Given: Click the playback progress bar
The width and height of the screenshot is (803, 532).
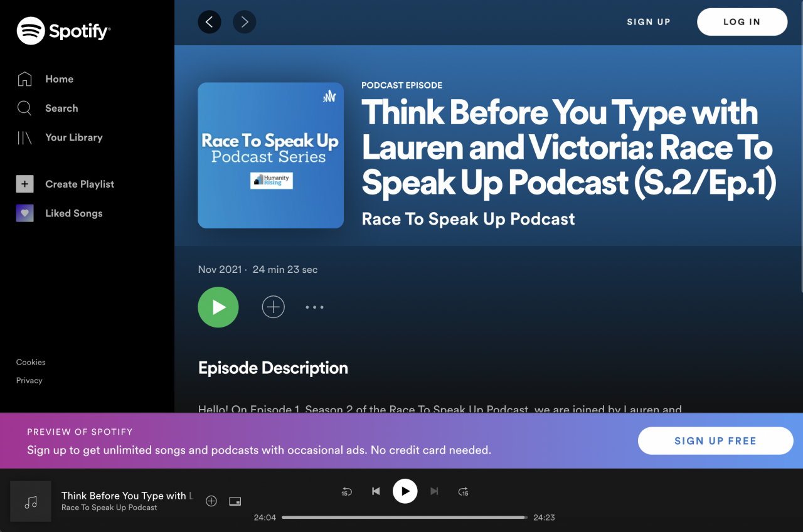Looking at the screenshot, I should tap(405, 518).
